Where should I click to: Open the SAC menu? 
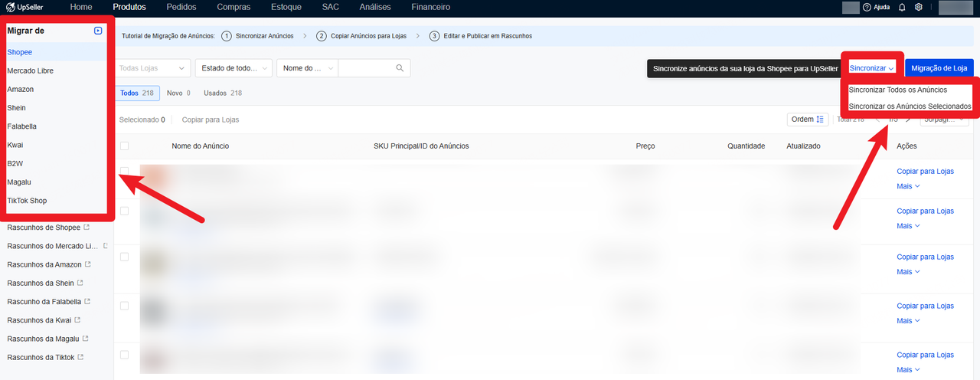pyautogui.click(x=331, y=8)
